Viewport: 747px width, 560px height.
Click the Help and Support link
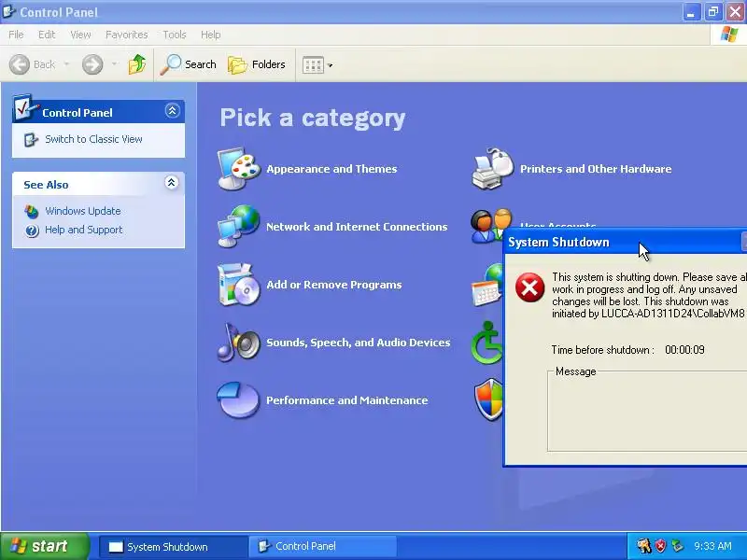click(x=84, y=230)
